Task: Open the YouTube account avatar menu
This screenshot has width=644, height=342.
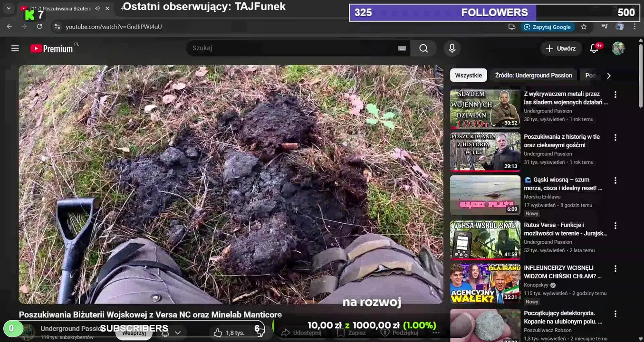Action: [x=618, y=48]
